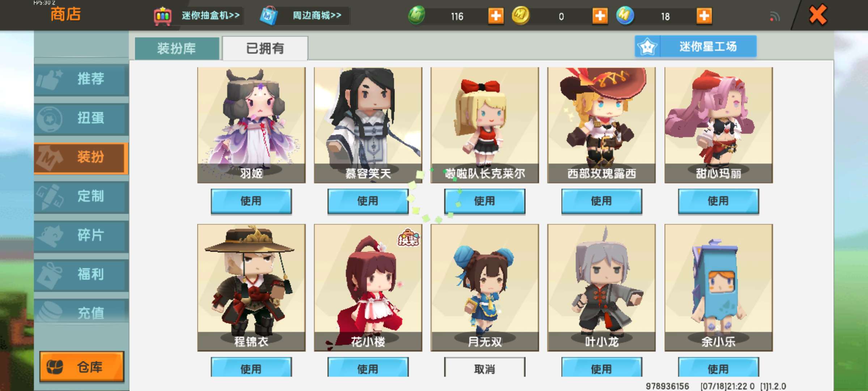Open the 仓库 warehouse button
Image resolution: width=868 pixels, height=391 pixels.
82,367
